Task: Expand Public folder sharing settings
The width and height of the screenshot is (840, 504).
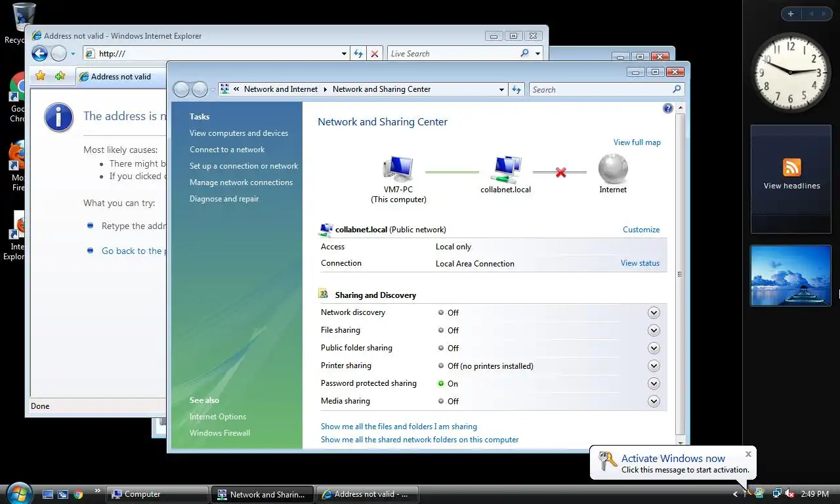Action: tap(654, 348)
